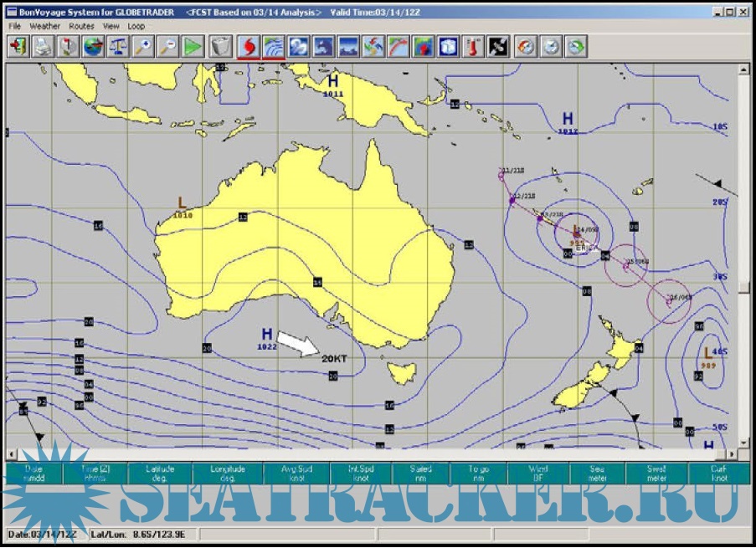Toggle the tropical storm overlay
Viewport: 756px width, 548px height.
pos(248,47)
